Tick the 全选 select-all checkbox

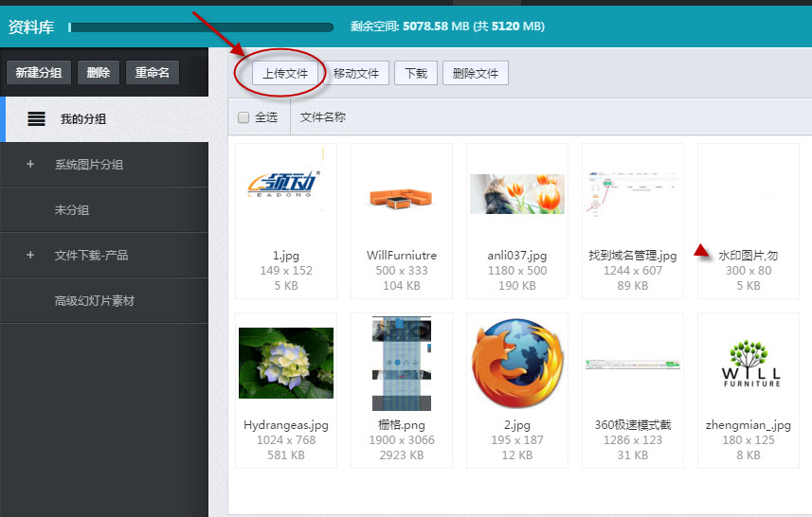pos(244,117)
